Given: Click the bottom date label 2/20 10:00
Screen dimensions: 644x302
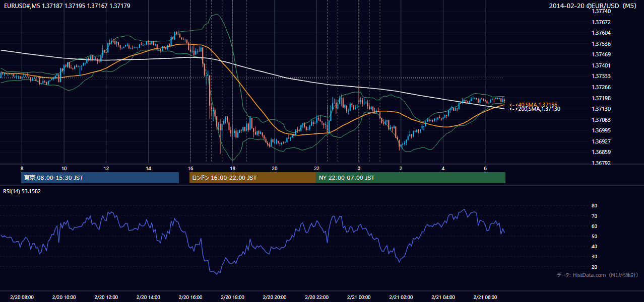Looking at the screenshot, I should tap(64, 297).
